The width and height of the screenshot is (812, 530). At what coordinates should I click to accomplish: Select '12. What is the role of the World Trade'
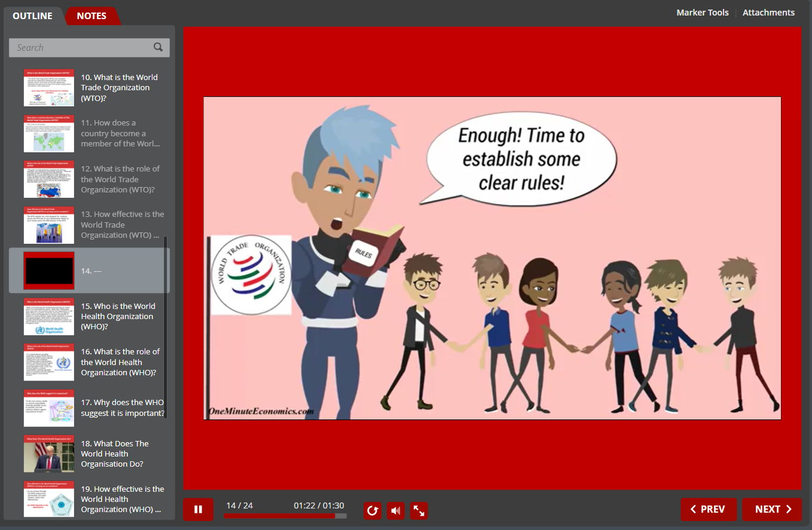tap(120, 179)
